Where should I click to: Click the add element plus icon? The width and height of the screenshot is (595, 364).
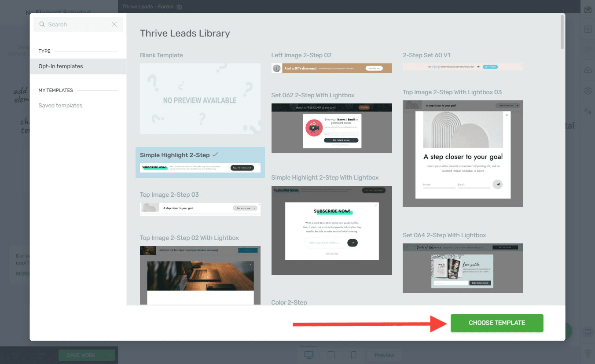click(x=588, y=29)
